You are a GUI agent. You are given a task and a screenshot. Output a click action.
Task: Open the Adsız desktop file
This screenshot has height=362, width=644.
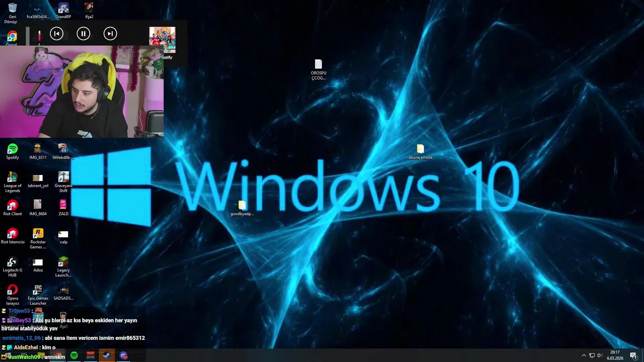38,265
